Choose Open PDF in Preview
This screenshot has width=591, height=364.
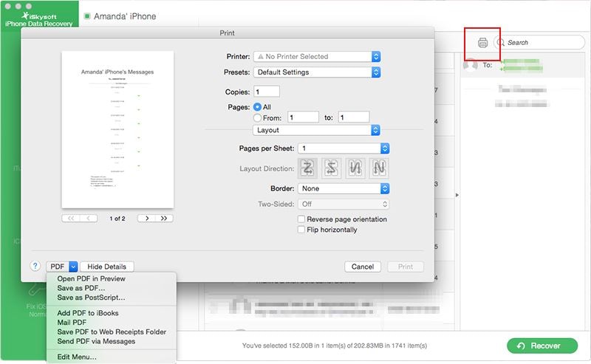pyautogui.click(x=91, y=278)
